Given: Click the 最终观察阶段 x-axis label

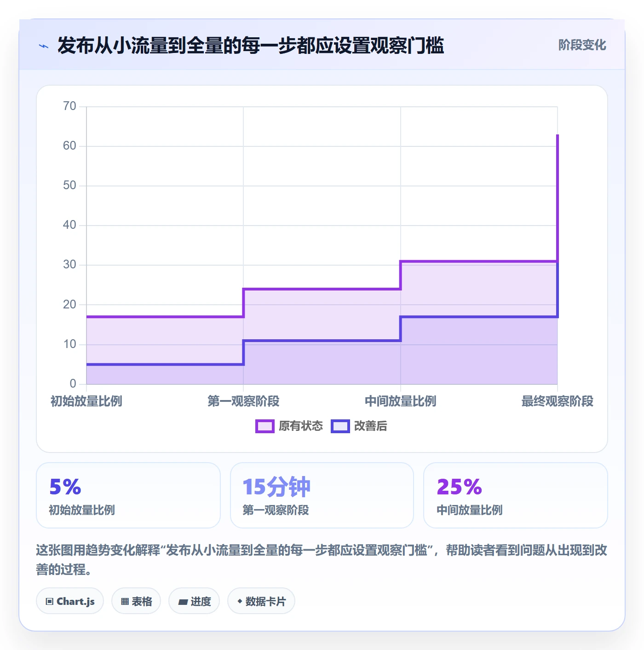Looking at the screenshot, I should coord(558,401).
